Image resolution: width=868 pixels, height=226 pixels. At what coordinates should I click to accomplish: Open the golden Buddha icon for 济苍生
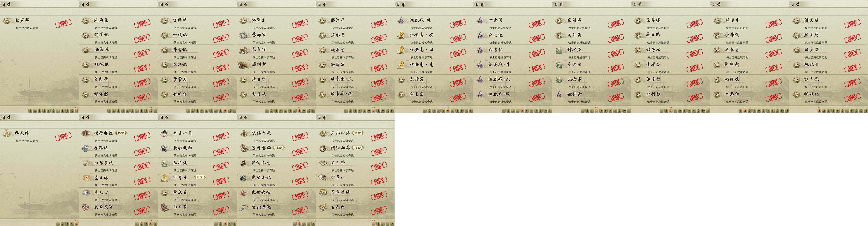tap(164, 177)
